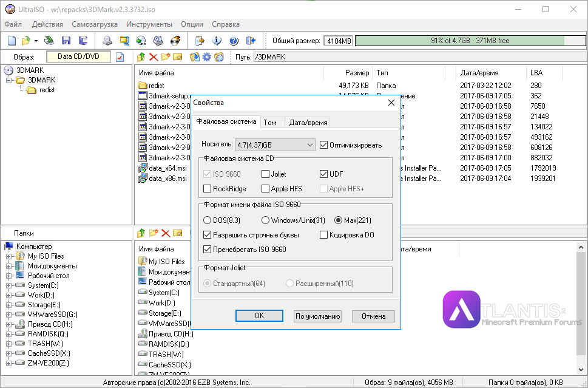Open the Файл menu

pos(13,24)
